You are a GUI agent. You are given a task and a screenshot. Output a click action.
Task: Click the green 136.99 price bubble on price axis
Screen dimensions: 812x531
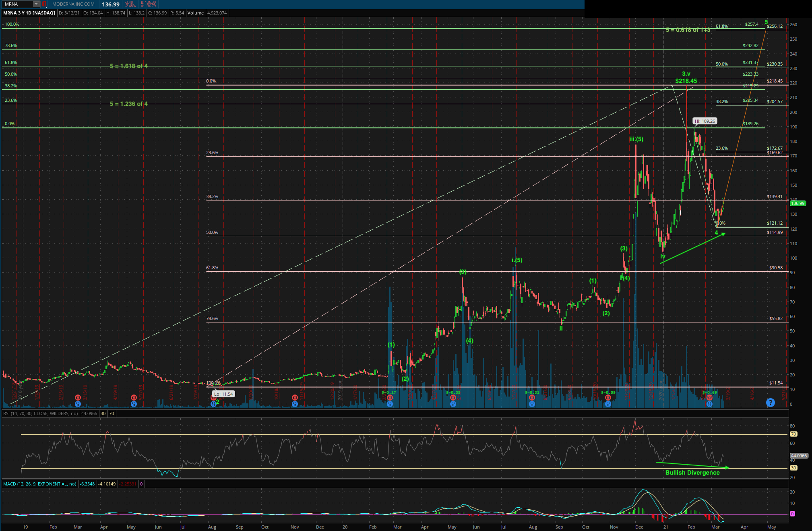pyautogui.click(x=798, y=203)
